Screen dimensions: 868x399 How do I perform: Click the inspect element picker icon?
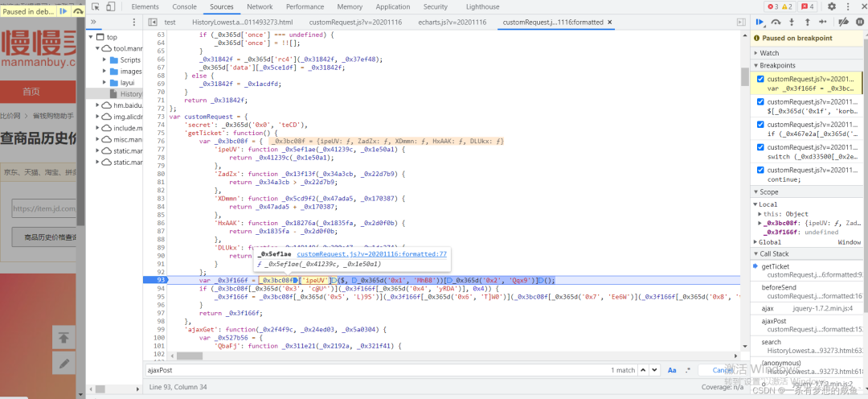pyautogui.click(x=95, y=6)
